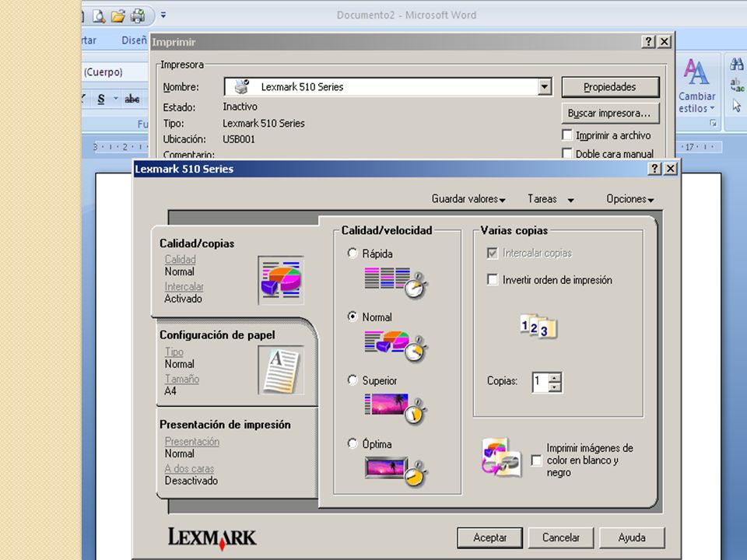This screenshot has width=747, height=560.
Task: Open the Diseño ribbon tab in Word
Action: [135, 40]
